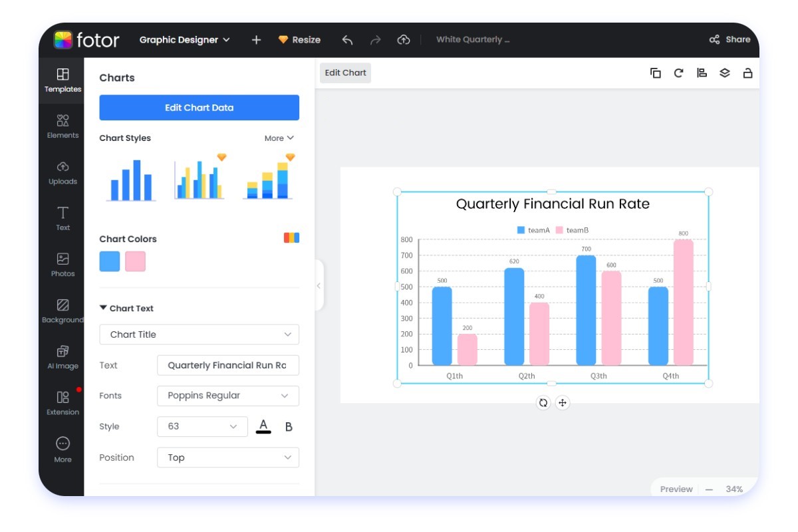
Task: Click the rotate handle below the chart
Action: coord(543,402)
